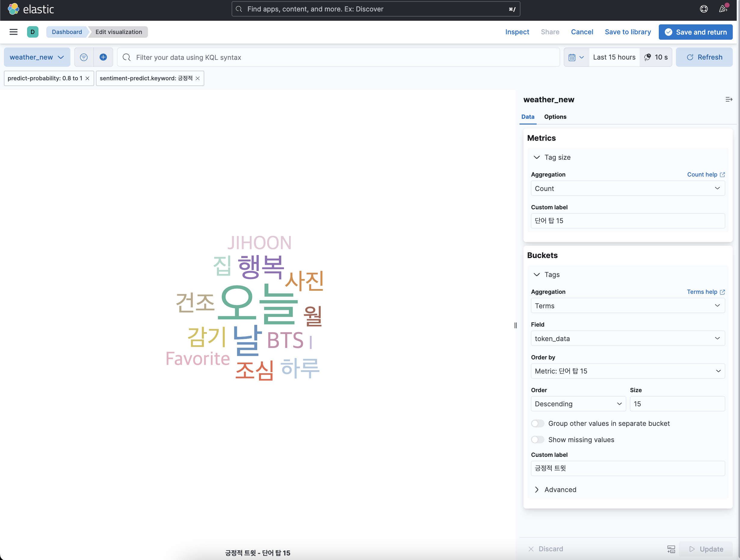
Task: Open the token_data field dropdown
Action: (x=627, y=338)
